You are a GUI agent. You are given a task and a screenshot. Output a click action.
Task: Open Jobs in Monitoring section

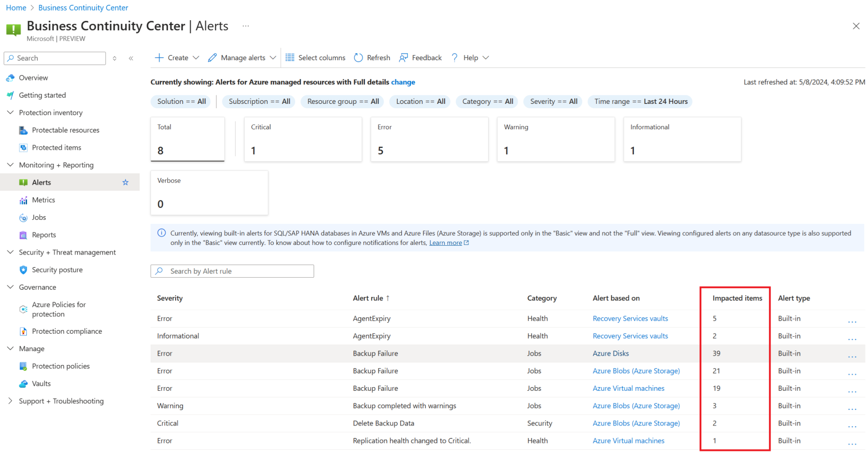pyautogui.click(x=39, y=217)
